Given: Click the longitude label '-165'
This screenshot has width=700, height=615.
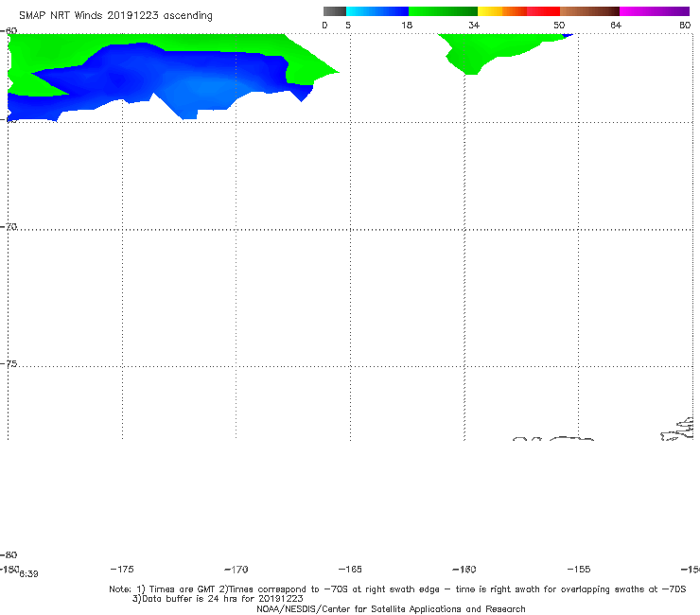Looking at the screenshot, I should point(350,569).
